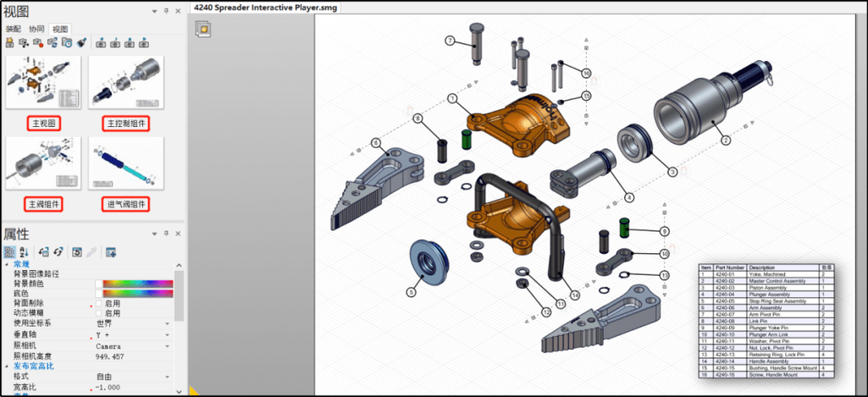The width and height of the screenshot is (868, 397).
Task: Click the white 底色 color swatch
Action: pos(98,294)
